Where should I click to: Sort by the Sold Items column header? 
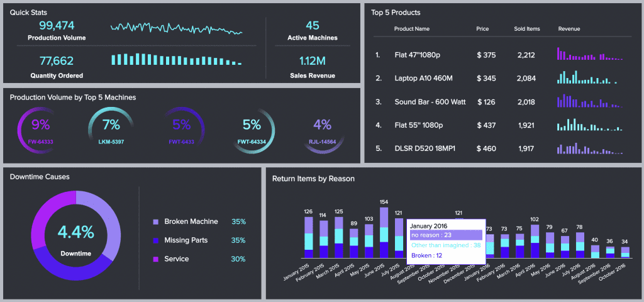click(x=527, y=29)
